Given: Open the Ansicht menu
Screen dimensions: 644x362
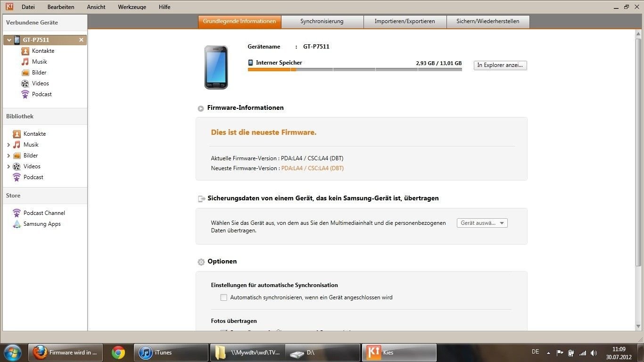Looking at the screenshot, I should click(x=96, y=7).
